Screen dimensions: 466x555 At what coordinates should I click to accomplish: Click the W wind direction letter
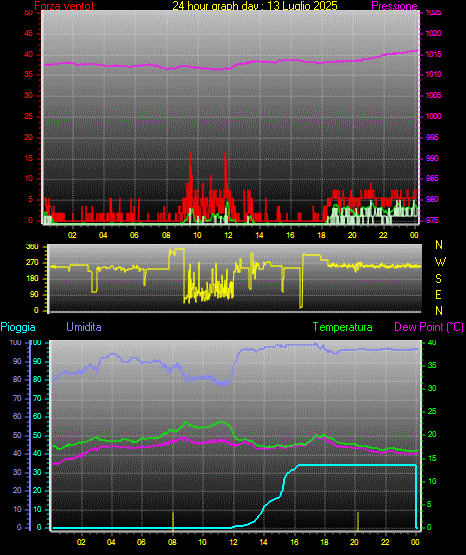click(440, 262)
